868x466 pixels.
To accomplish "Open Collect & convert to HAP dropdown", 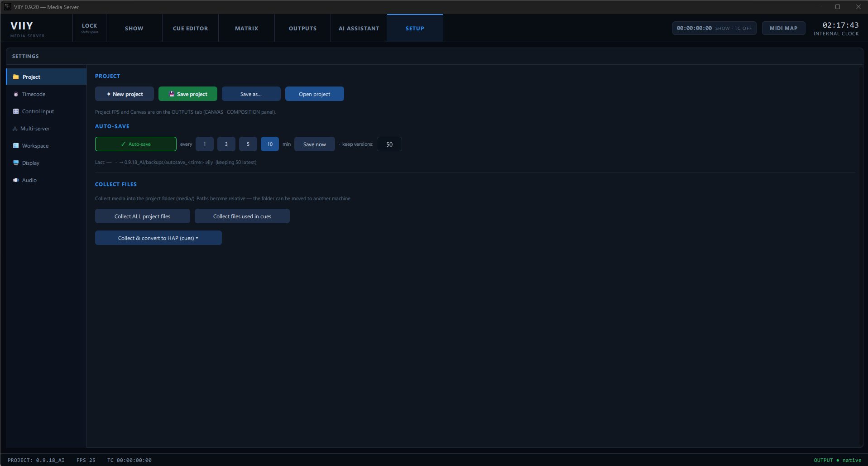I will pyautogui.click(x=158, y=238).
